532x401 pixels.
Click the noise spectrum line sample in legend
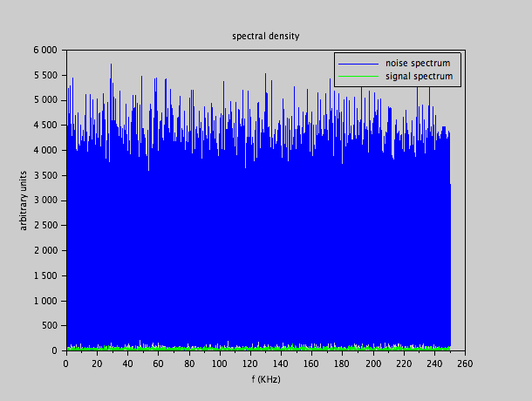[358, 64]
